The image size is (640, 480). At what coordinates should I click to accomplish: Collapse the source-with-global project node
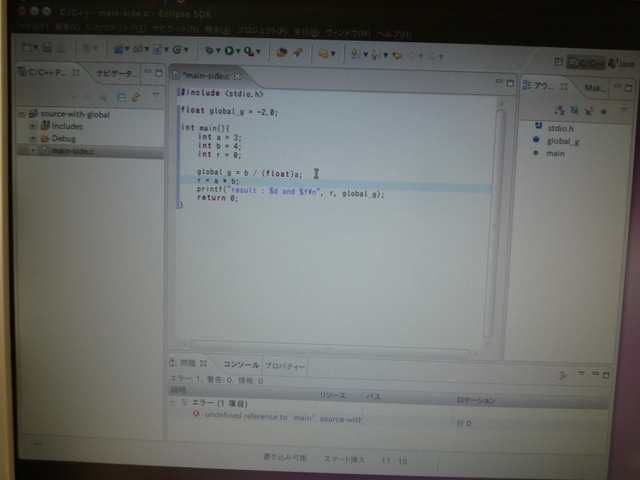coord(22,114)
